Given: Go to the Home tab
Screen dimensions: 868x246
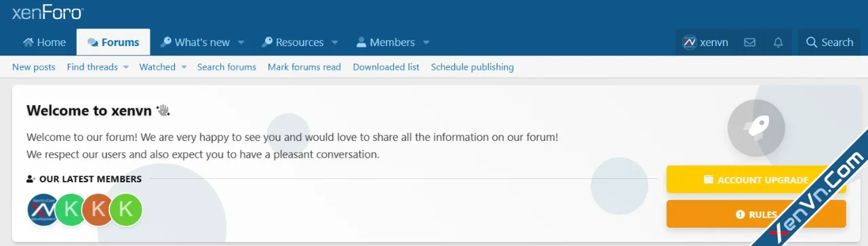Looking at the screenshot, I should pos(44,42).
